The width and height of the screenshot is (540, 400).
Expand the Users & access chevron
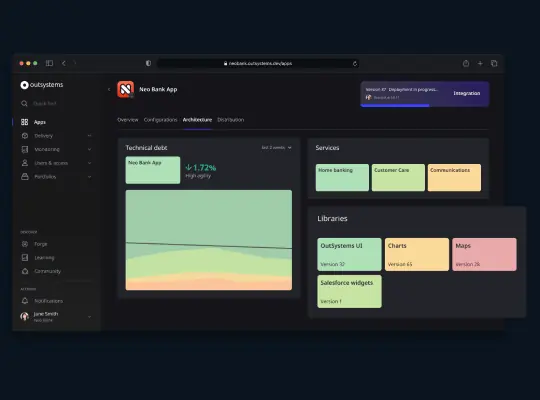(x=90, y=163)
